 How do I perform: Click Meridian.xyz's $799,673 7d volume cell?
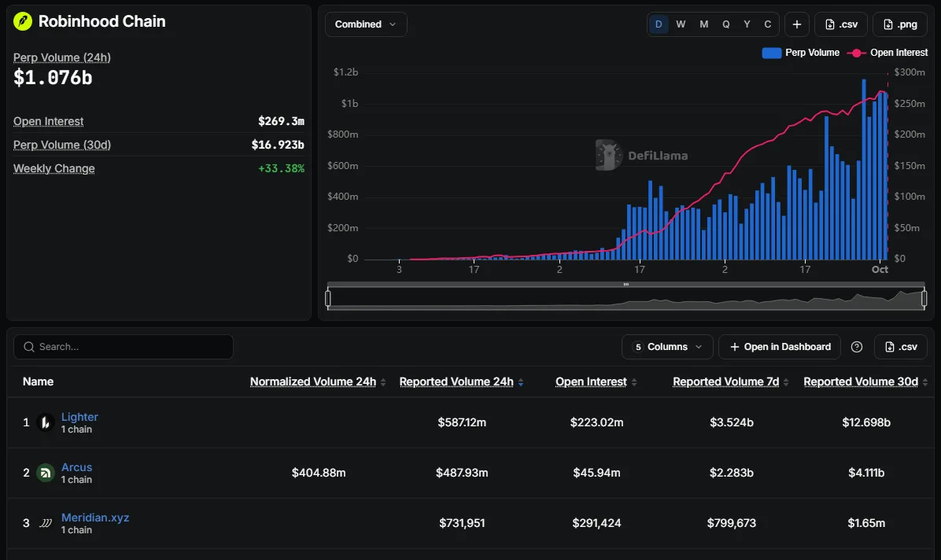732,523
